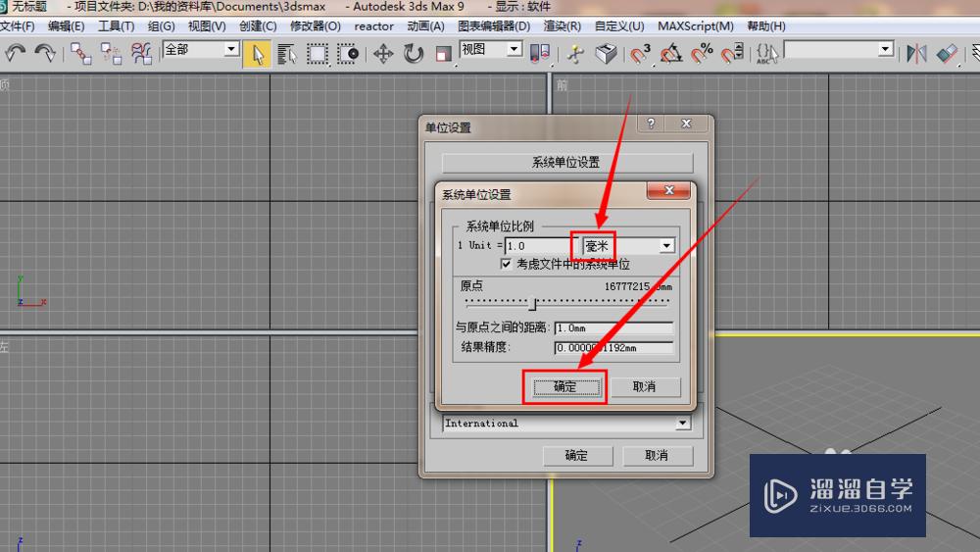Click the Edit Named Selection Sets icon
980x552 pixels.
[767, 54]
